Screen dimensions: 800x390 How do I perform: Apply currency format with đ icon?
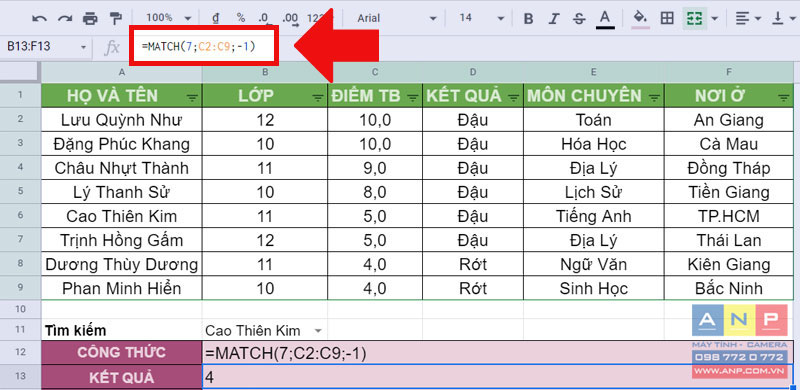[216, 18]
